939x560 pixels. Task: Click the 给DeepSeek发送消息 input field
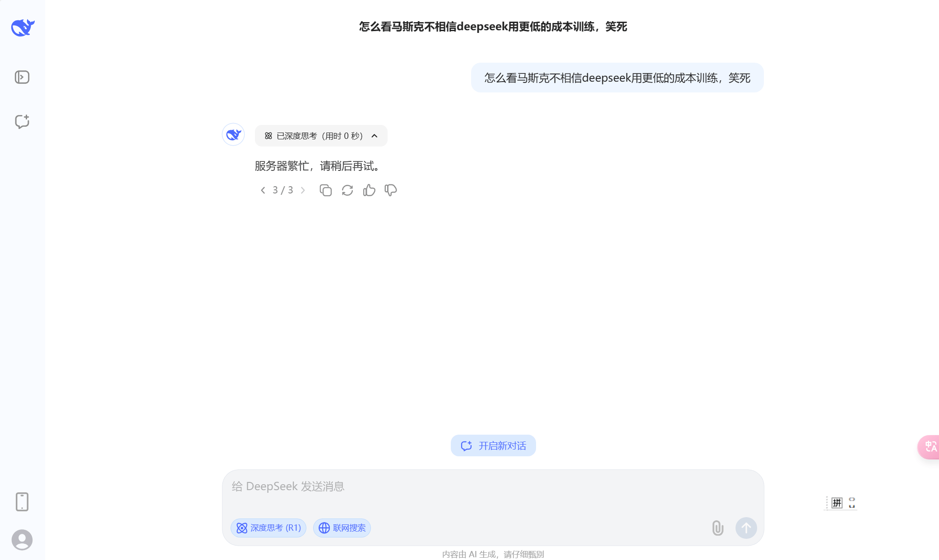coord(451,486)
